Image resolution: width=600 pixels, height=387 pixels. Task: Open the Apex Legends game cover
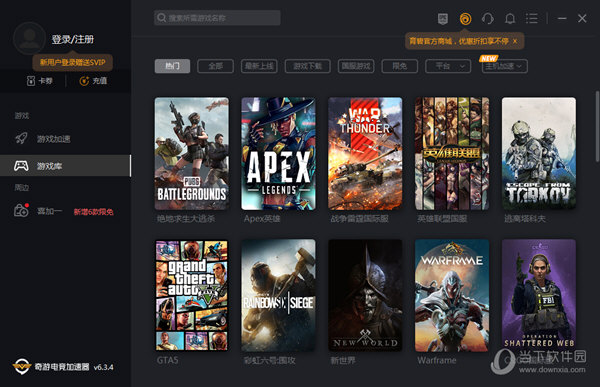(x=279, y=153)
